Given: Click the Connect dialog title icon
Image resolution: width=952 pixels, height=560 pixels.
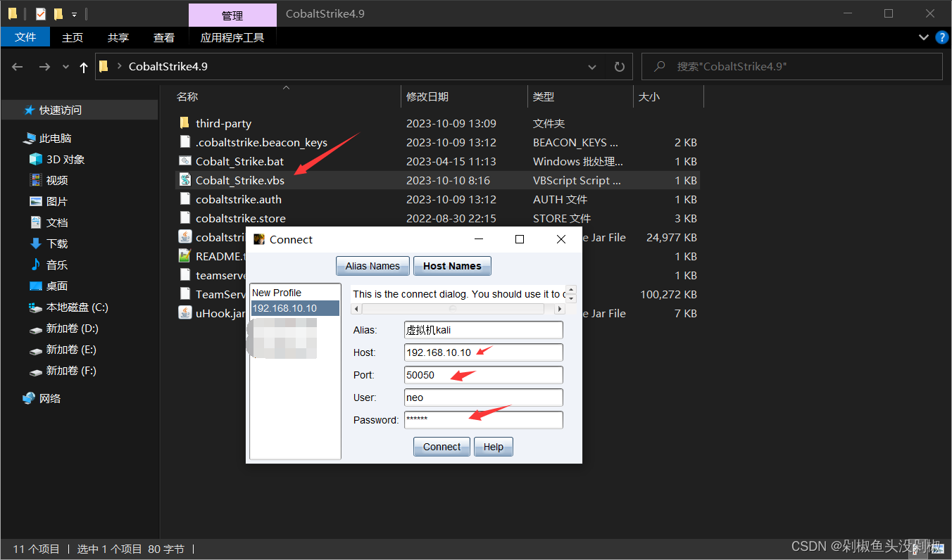Looking at the screenshot, I should click(x=259, y=239).
